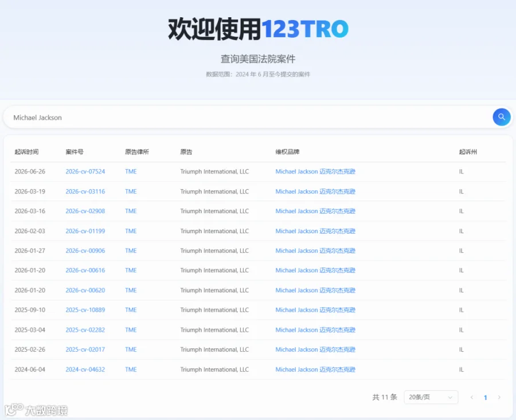Click Triumph International, LLC in 2024-cv-04632 row
This screenshot has height=420, width=516.
click(x=214, y=370)
